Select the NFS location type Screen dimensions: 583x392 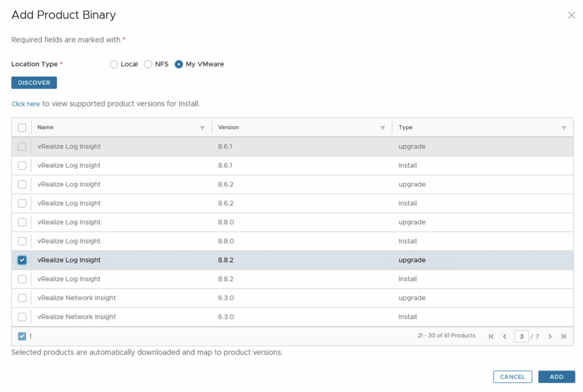pos(148,64)
